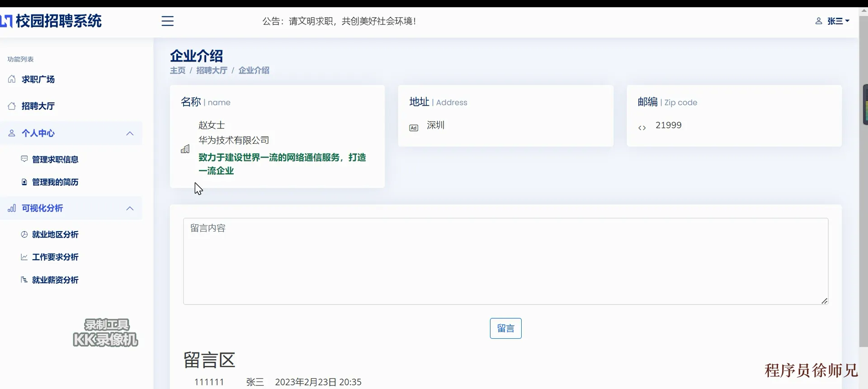Screen dimensions: 868x389
Task: Click the contact name 赵女士
Action: tap(212, 125)
